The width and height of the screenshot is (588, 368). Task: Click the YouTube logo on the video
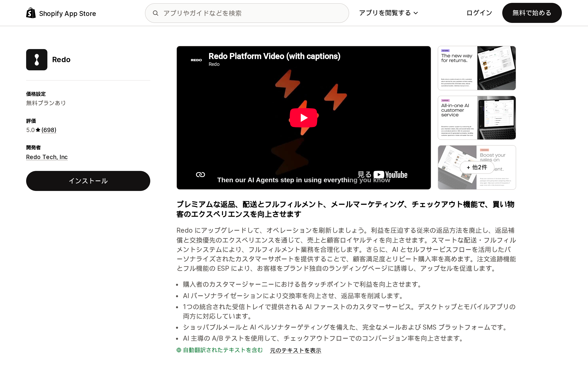[390, 175]
